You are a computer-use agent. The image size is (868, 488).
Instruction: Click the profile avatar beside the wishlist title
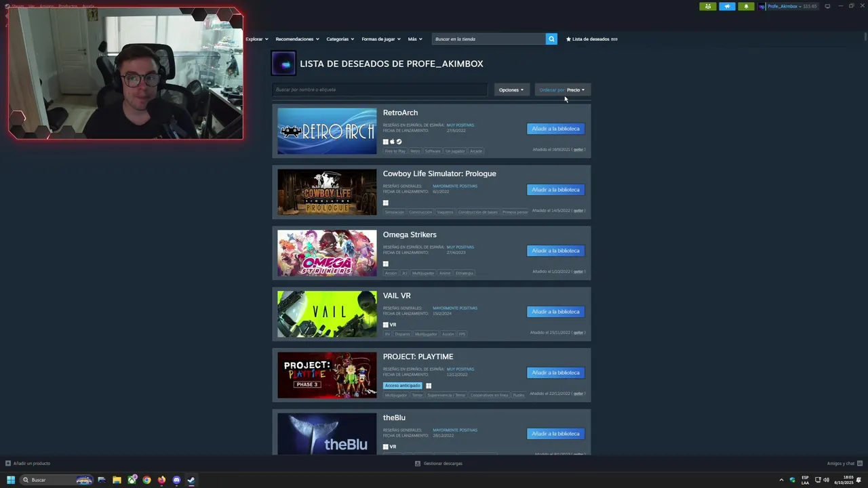click(283, 64)
